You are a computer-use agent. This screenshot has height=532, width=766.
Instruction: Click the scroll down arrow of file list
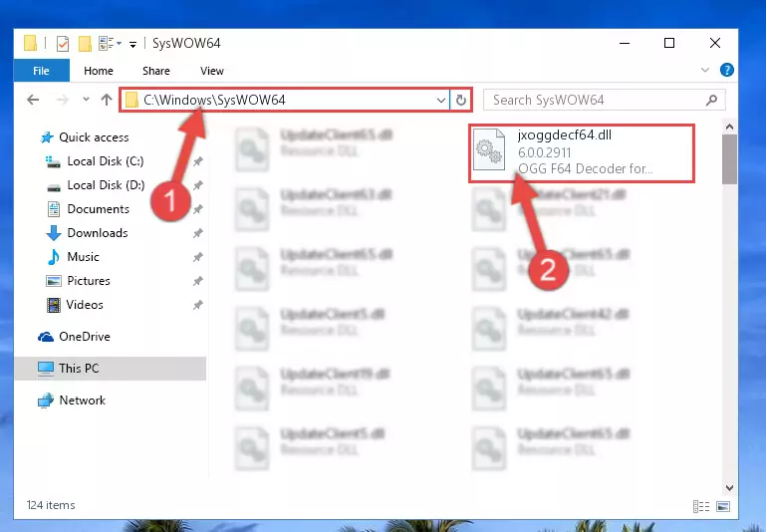click(x=729, y=487)
